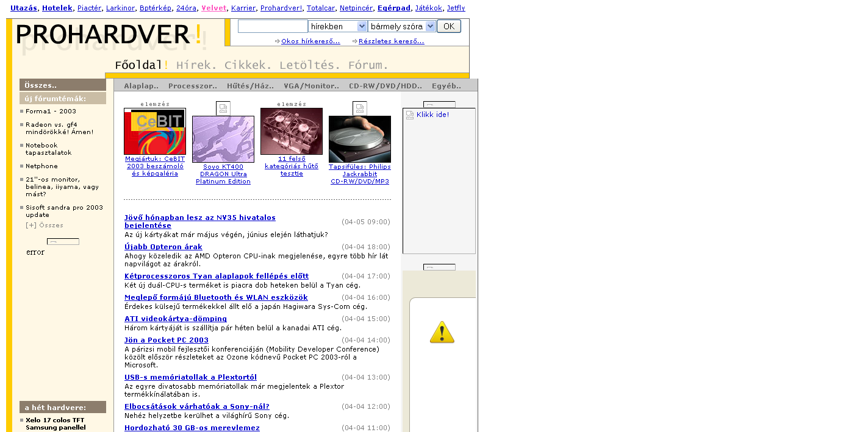Open Karrier top link
This screenshot has height=432, width=868.
click(x=243, y=8)
